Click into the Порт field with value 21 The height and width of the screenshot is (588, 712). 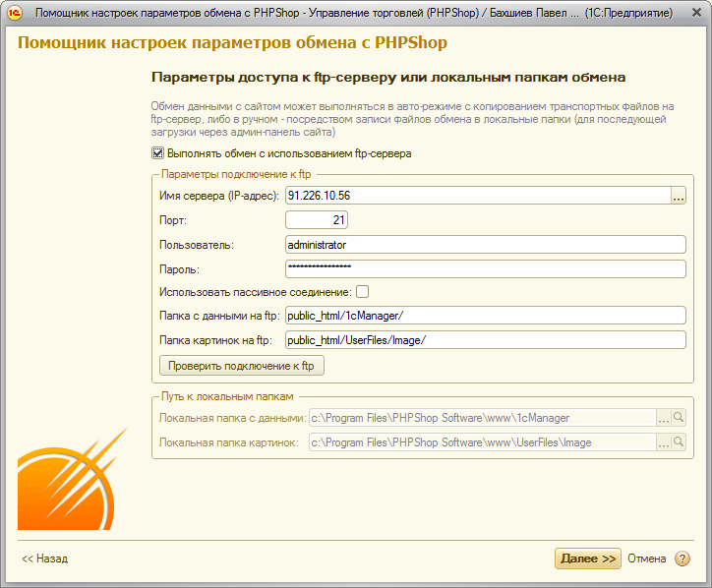point(317,220)
